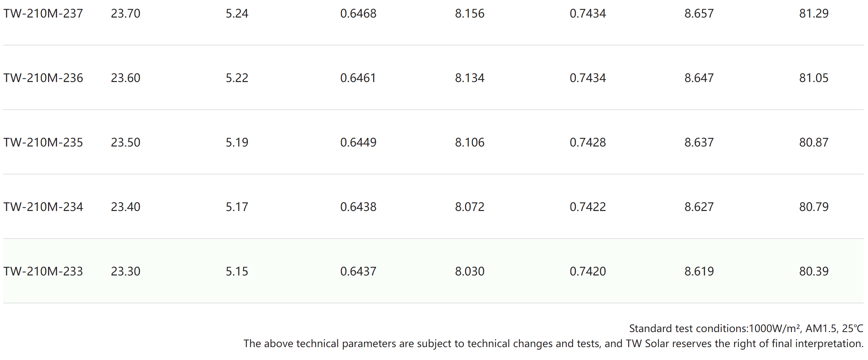The width and height of the screenshot is (868, 360).
Task: Click the 23.70 efficiency value
Action: tap(125, 14)
